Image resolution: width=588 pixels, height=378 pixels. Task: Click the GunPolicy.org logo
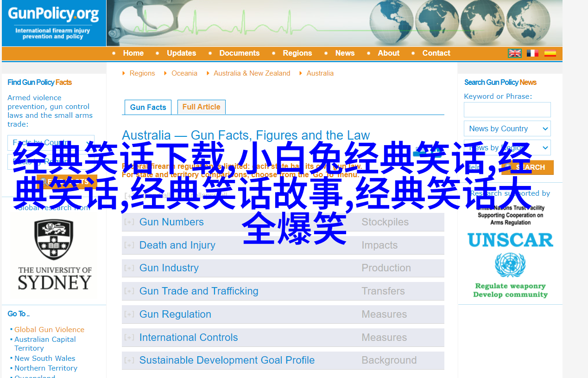(53, 23)
